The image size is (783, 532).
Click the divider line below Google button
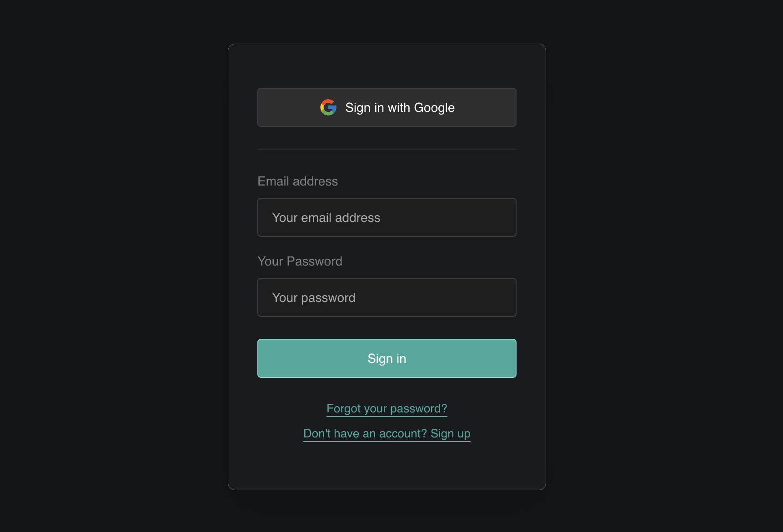386,149
